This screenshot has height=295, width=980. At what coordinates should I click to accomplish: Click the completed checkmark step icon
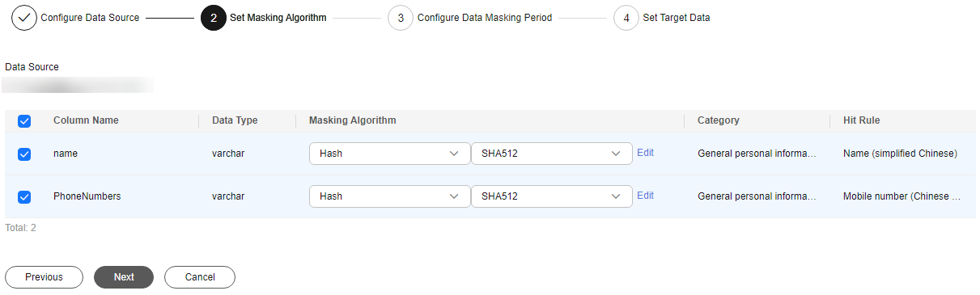click(24, 18)
